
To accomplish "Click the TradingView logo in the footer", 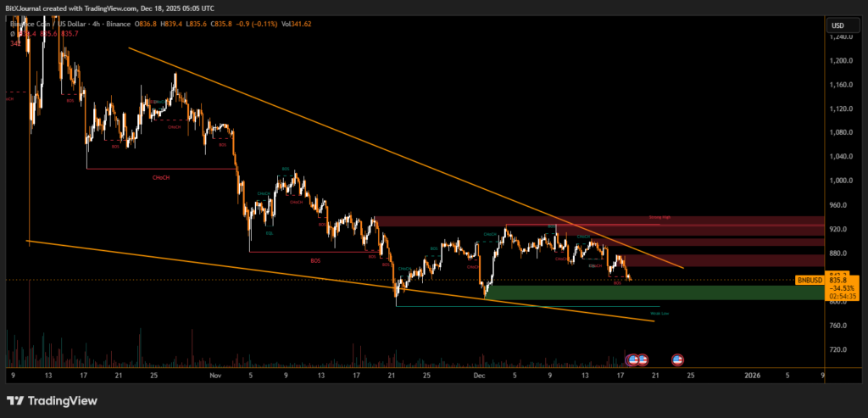I will tap(52, 400).
